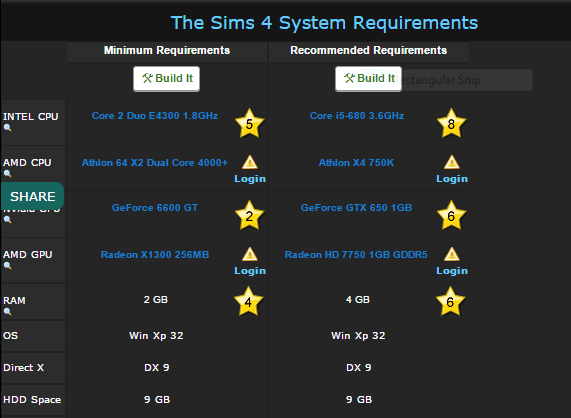Open Core 2 Duo E4300 1.8GHz link

155,116
